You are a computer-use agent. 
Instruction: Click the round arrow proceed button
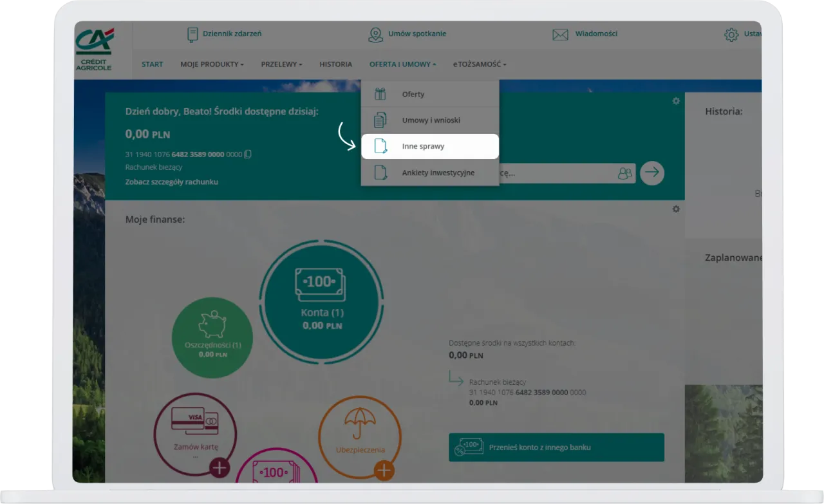click(652, 173)
